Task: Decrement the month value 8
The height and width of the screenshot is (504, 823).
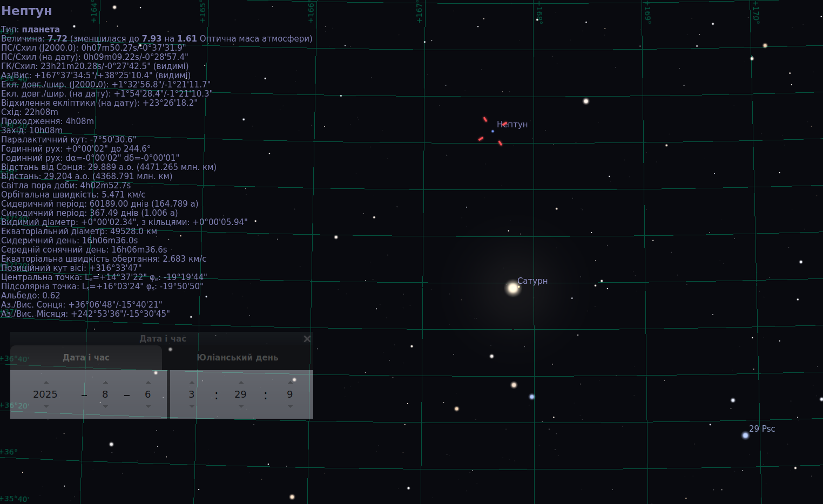Action: click(105, 406)
